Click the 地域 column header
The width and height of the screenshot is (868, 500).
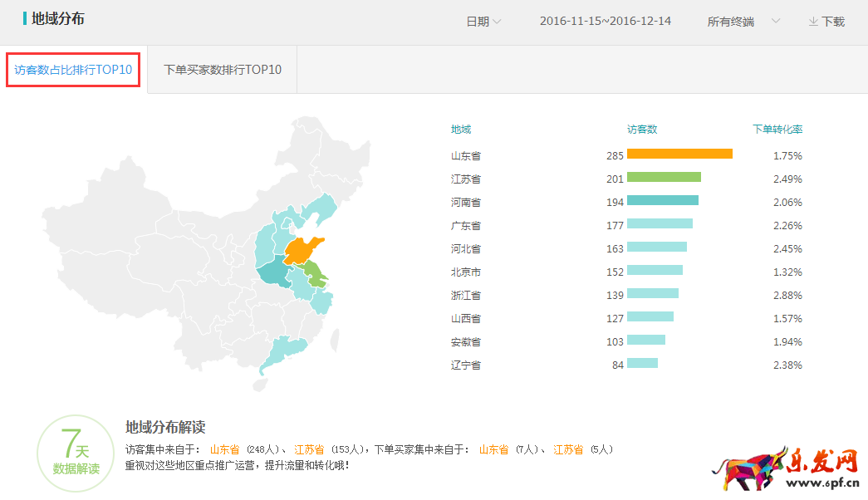coord(461,130)
